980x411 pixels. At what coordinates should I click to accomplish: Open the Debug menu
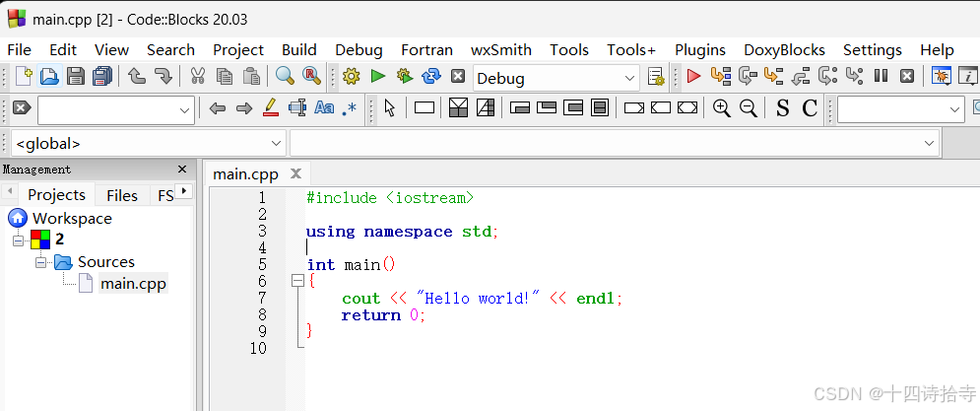point(359,50)
